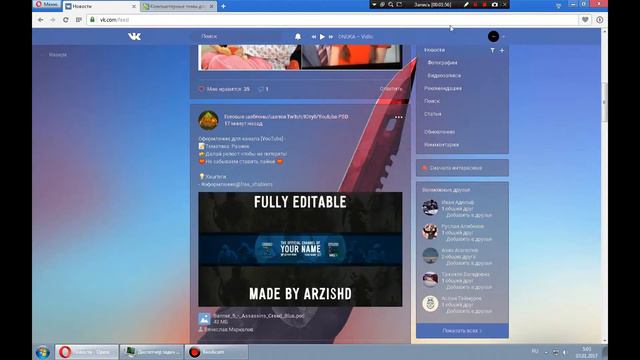Select Обновления in the feed menu
The image size is (640, 360).
click(x=439, y=132)
